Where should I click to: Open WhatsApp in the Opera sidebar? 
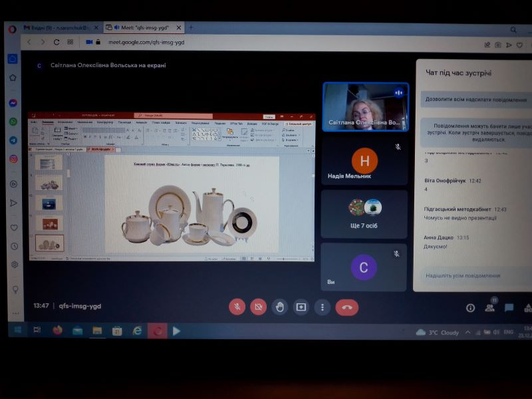(13, 122)
